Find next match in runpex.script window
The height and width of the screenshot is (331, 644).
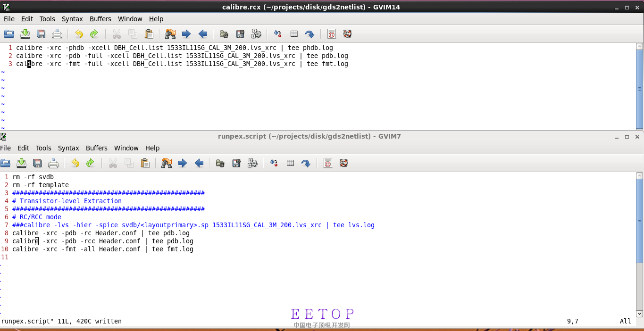183,163
